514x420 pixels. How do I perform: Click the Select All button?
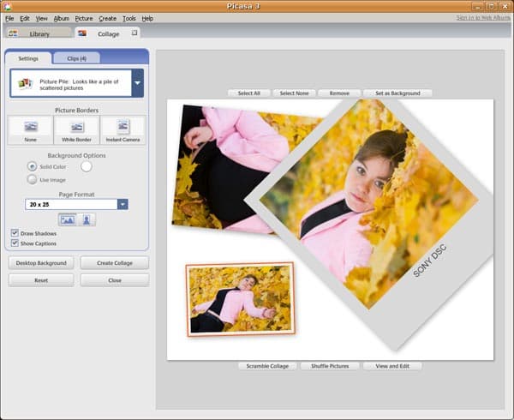[249, 93]
